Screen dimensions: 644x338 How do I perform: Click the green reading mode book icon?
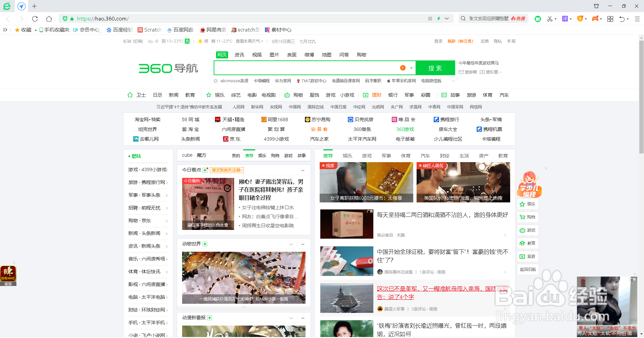click(538, 19)
